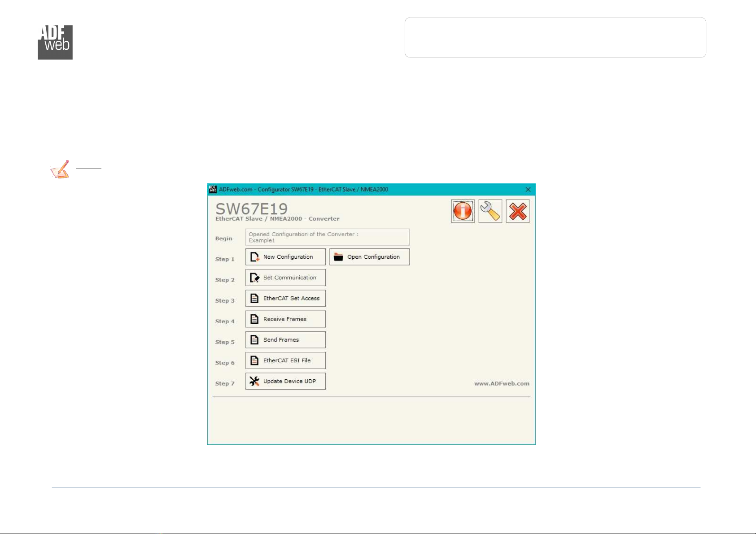
Task: Click the 'Step 5' label
Action: pyautogui.click(x=225, y=342)
